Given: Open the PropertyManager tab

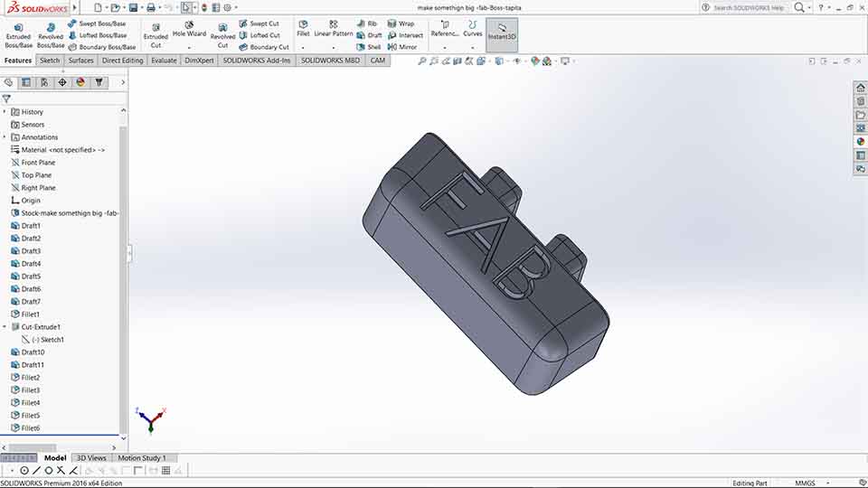Looking at the screenshot, I should pos(26,82).
